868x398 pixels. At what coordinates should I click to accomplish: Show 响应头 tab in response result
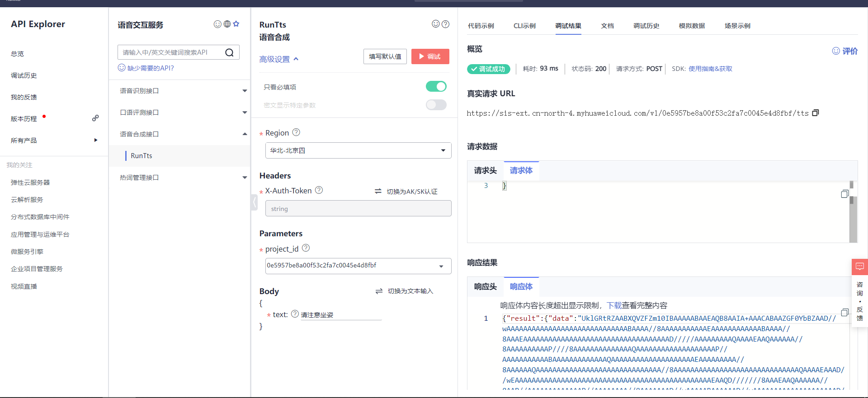(486, 286)
